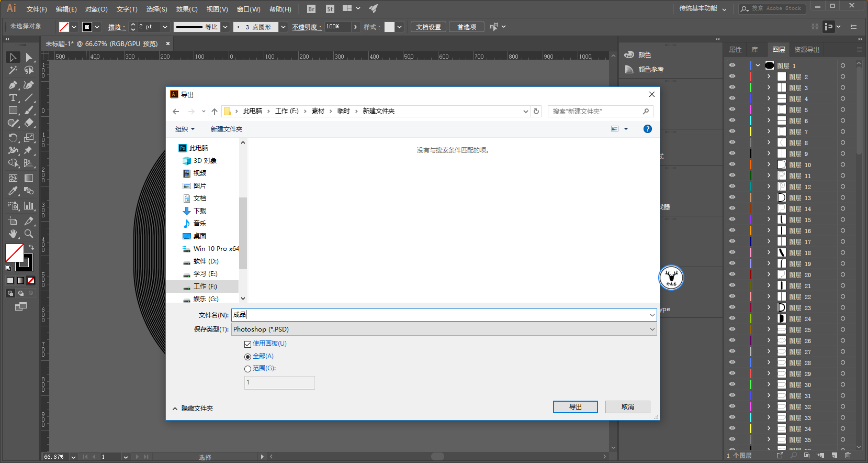868x463 pixels.
Task: Pick the Shaper tool
Action: pyautogui.click(x=13, y=123)
